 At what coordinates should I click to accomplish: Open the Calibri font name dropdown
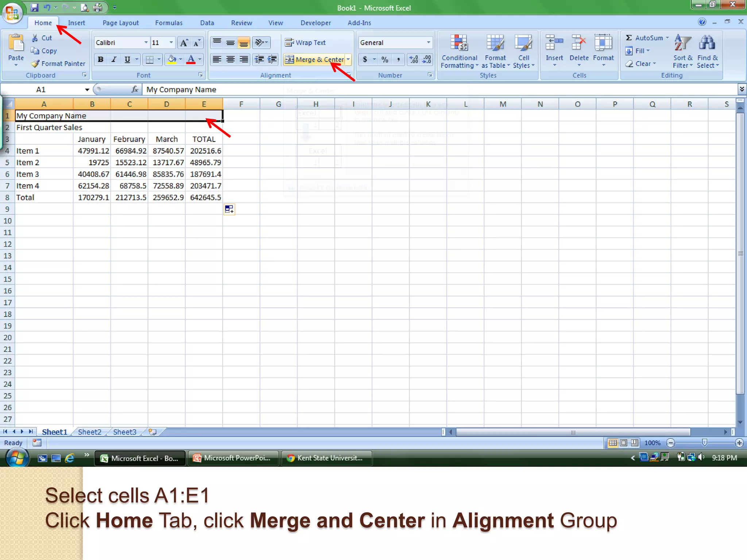(x=146, y=43)
